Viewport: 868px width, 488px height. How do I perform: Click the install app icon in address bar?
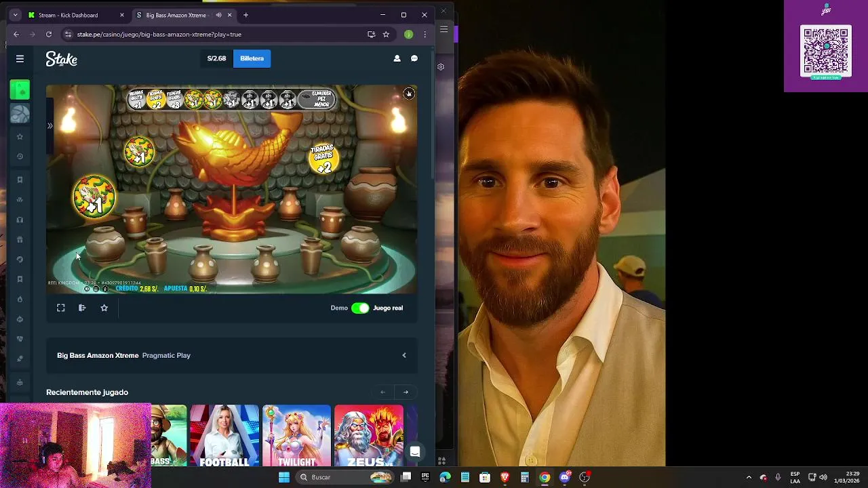pos(371,35)
